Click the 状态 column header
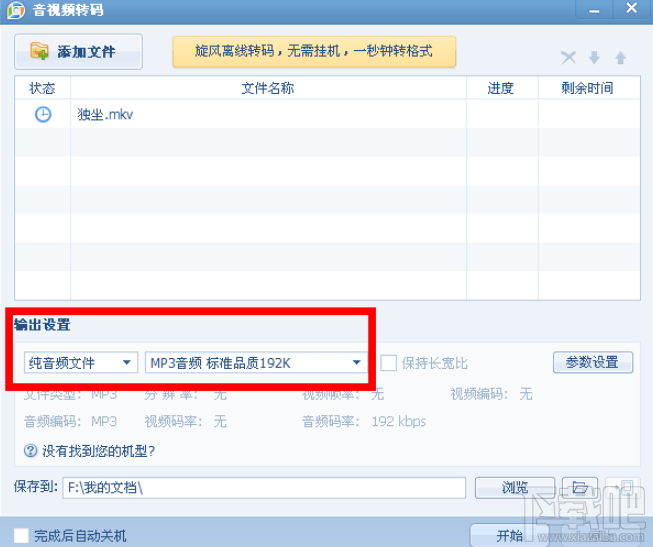653x547 pixels. click(42, 88)
